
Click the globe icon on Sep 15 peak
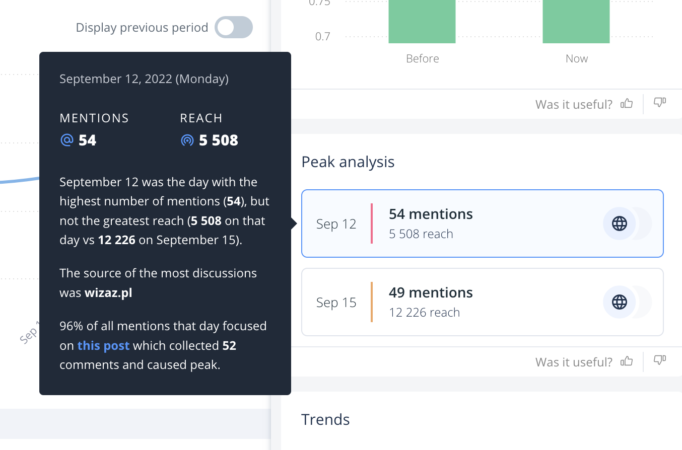click(x=620, y=302)
